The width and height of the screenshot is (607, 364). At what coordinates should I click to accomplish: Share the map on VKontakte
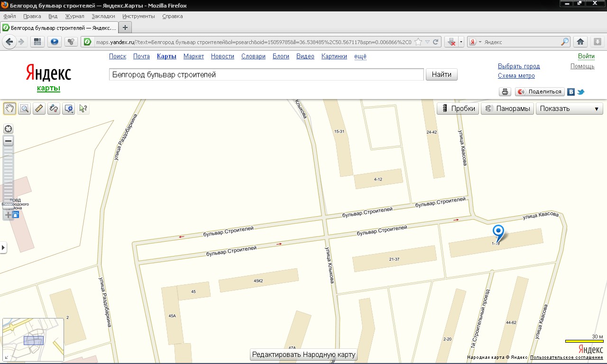tap(571, 92)
